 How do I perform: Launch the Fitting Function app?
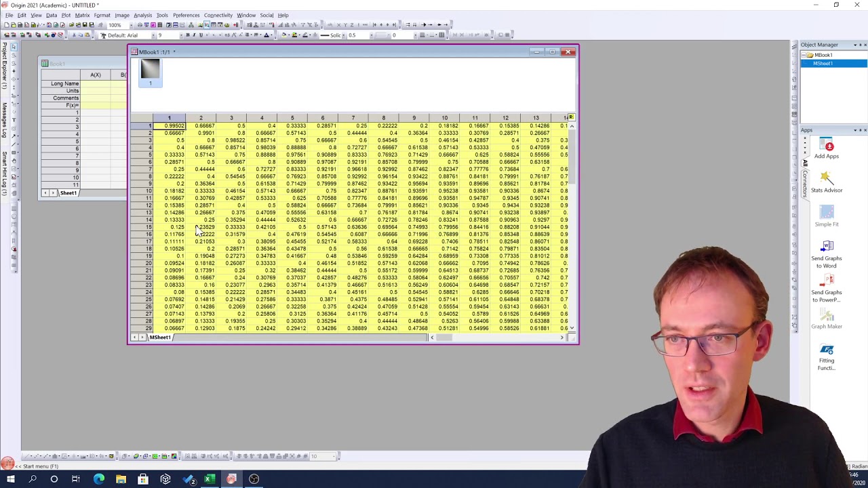[827, 357]
